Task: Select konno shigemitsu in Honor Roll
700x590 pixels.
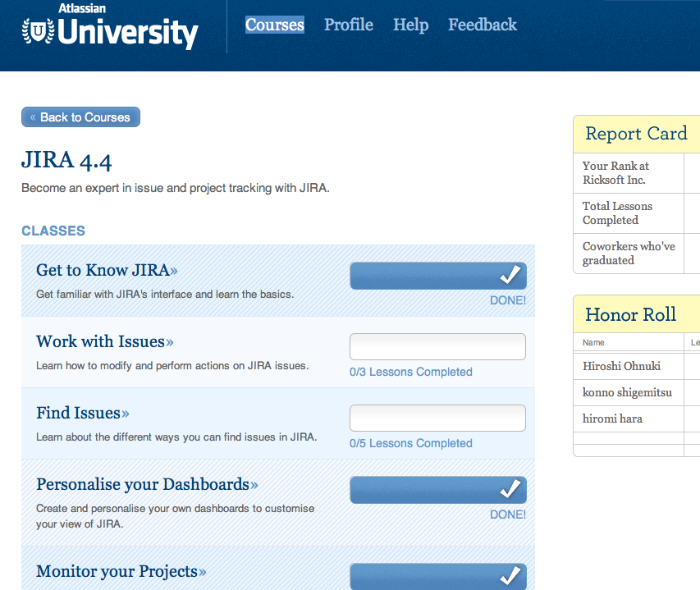Action: (x=627, y=392)
